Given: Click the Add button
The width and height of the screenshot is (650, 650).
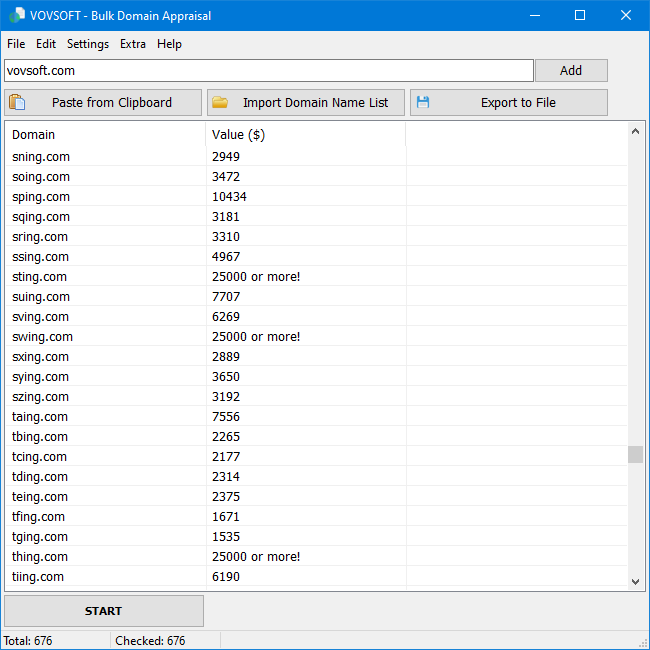Looking at the screenshot, I should pyautogui.click(x=571, y=70).
